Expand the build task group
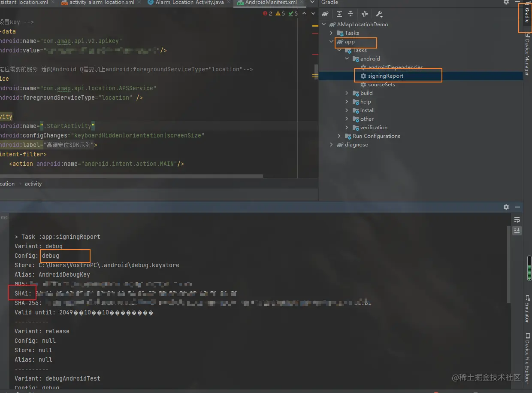Image resolution: width=532 pixels, height=393 pixels. (x=347, y=93)
